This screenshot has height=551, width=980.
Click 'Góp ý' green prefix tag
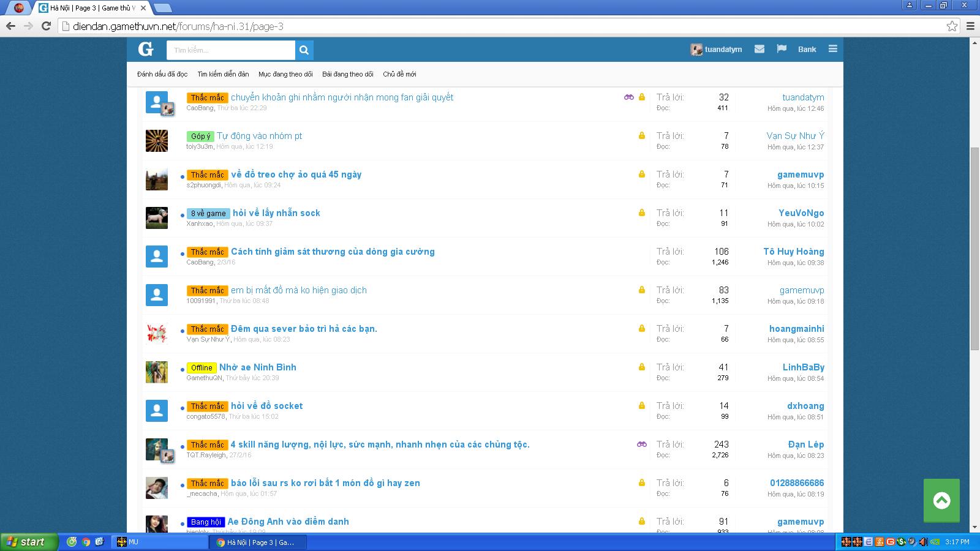(x=201, y=137)
